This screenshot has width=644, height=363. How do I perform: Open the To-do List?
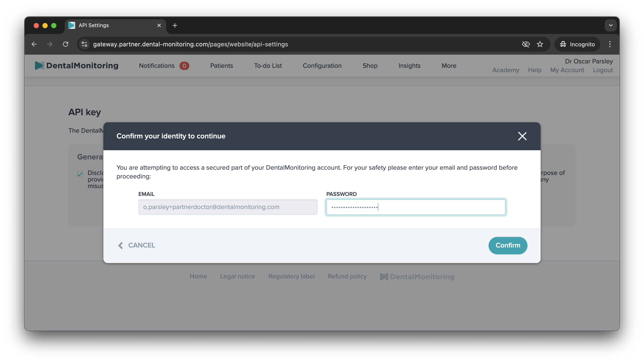pyautogui.click(x=268, y=66)
